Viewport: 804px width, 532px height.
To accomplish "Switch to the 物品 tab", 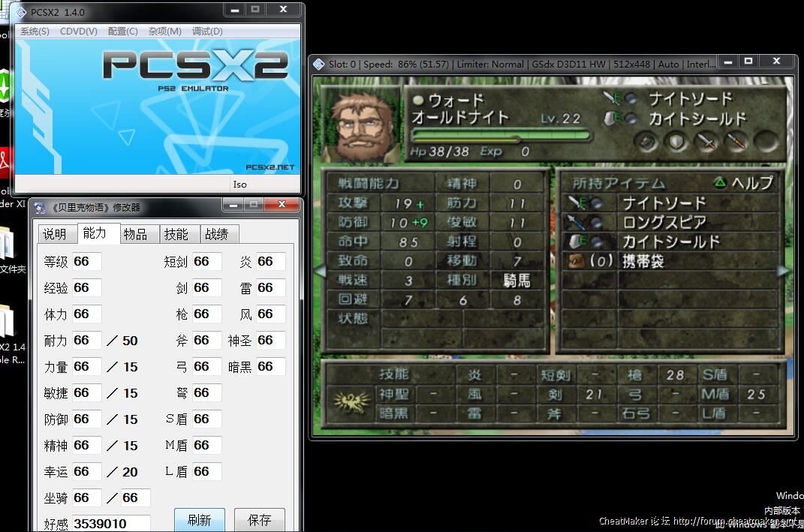I will click(135, 234).
